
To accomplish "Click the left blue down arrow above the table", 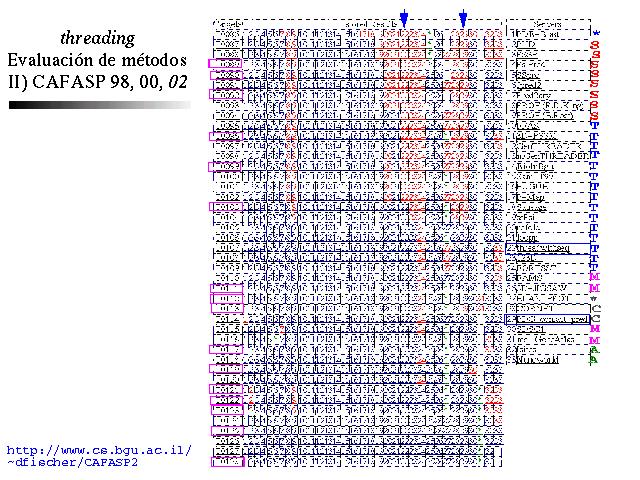I will click(403, 18).
